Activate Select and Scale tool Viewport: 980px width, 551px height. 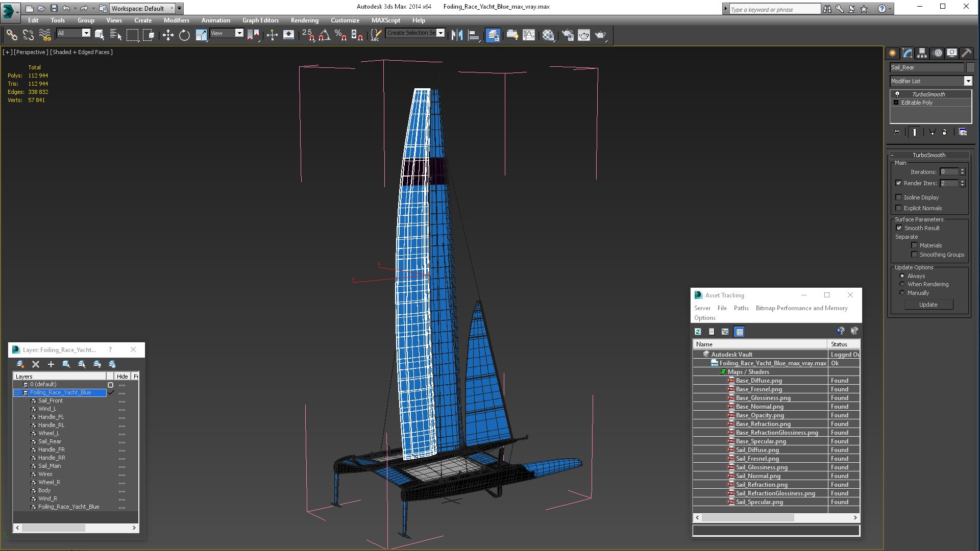201,35
